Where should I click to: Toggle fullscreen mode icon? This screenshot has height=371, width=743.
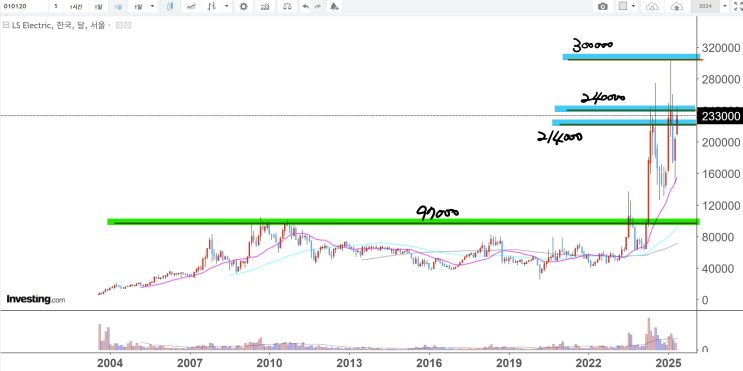[737, 6]
